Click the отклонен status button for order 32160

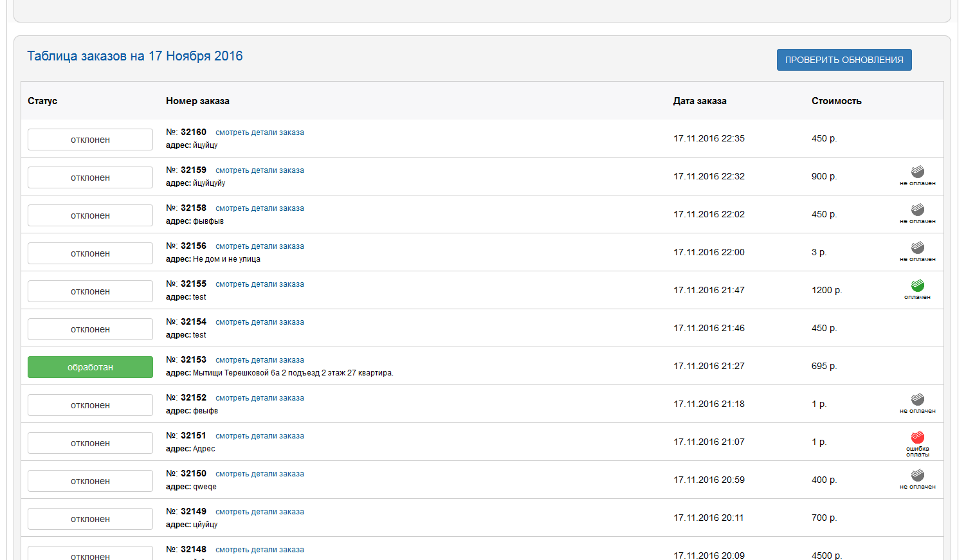pos(90,140)
